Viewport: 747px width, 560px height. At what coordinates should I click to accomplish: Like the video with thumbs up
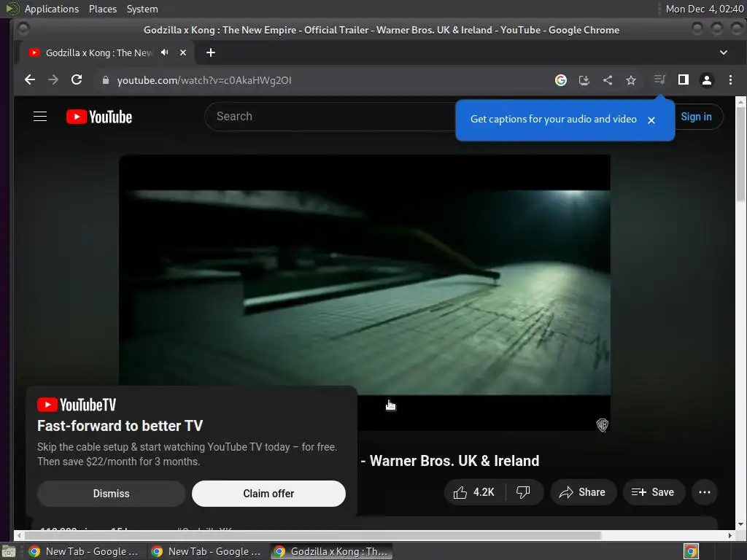(473, 492)
